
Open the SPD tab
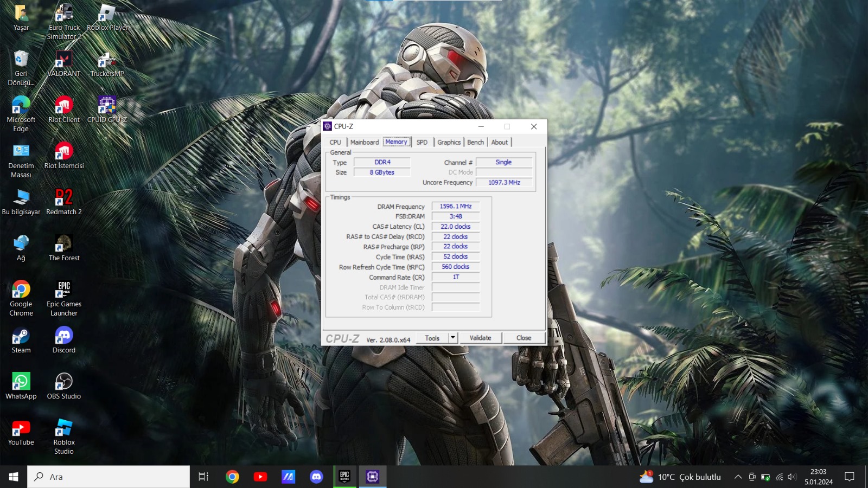pyautogui.click(x=422, y=142)
